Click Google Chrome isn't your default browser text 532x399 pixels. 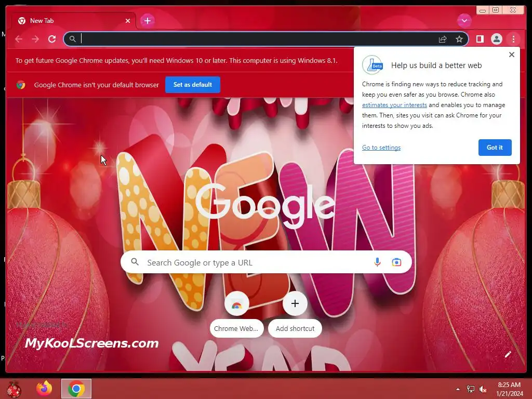point(96,85)
